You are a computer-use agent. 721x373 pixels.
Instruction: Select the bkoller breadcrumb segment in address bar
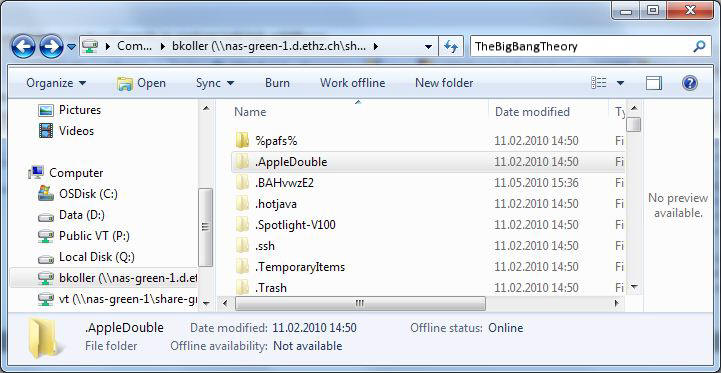pos(269,46)
